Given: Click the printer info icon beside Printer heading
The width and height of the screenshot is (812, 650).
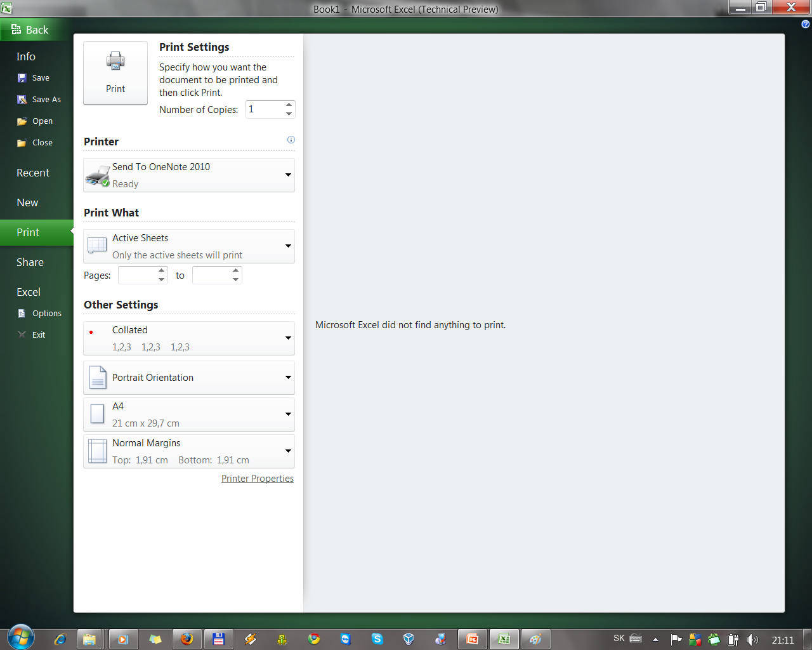Looking at the screenshot, I should 291,140.
